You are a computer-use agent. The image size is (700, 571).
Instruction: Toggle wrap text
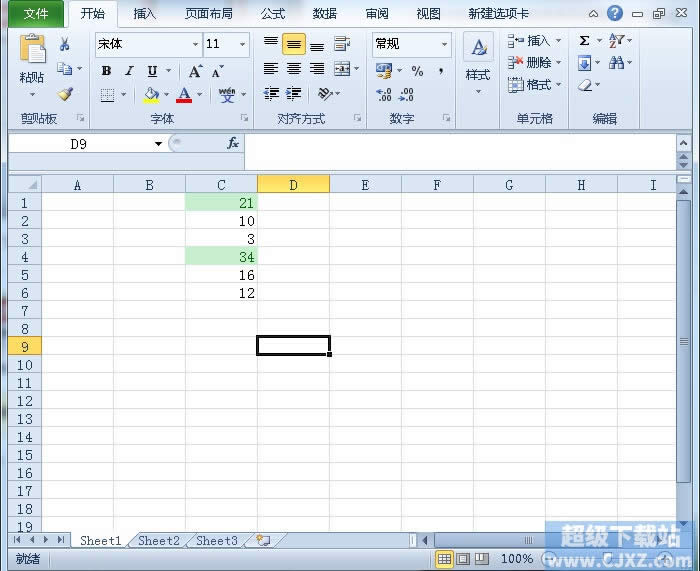342,44
